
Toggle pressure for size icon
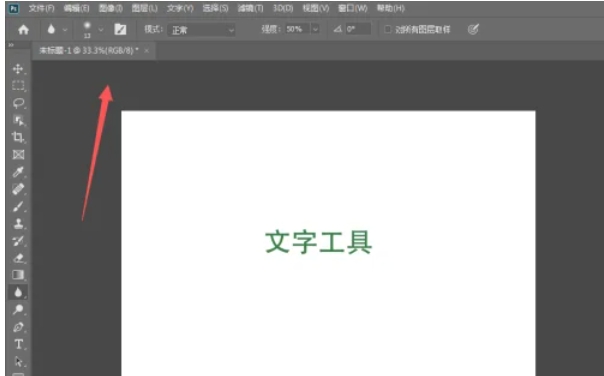[x=473, y=29]
